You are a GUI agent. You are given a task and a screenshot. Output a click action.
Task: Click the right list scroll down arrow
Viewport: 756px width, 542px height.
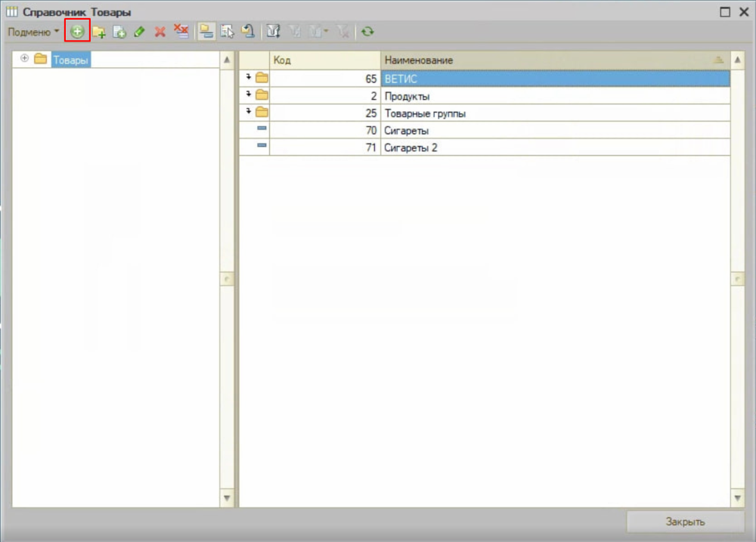click(x=738, y=497)
